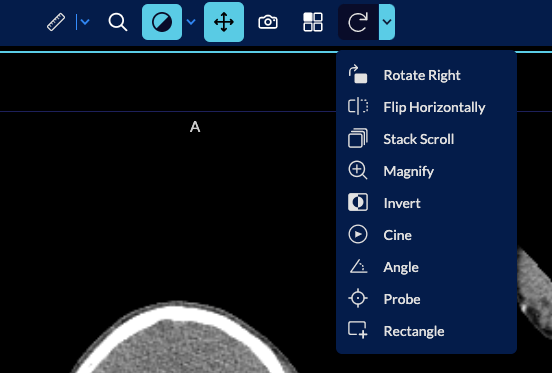Click the Magnify plus-lens icon
Viewport: 552px width, 373px height.
click(358, 170)
